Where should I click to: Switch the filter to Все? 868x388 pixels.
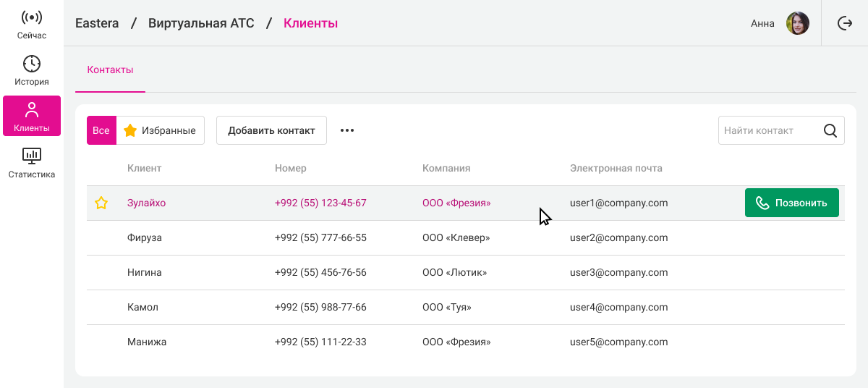click(x=101, y=131)
